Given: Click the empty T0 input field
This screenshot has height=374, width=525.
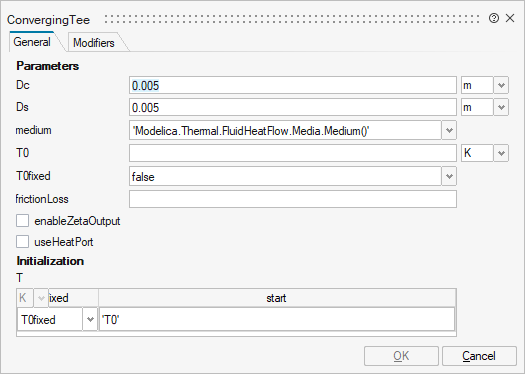Looking at the screenshot, I should [293, 153].
